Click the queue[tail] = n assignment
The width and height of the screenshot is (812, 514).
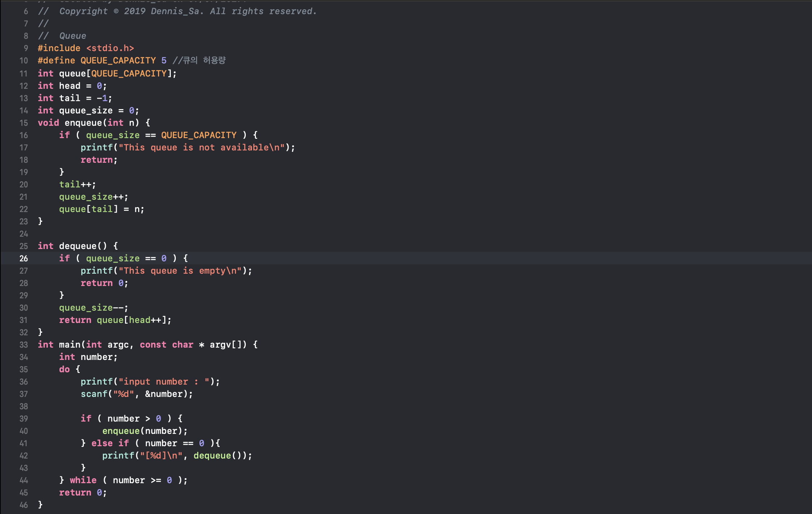pos(101,209)
